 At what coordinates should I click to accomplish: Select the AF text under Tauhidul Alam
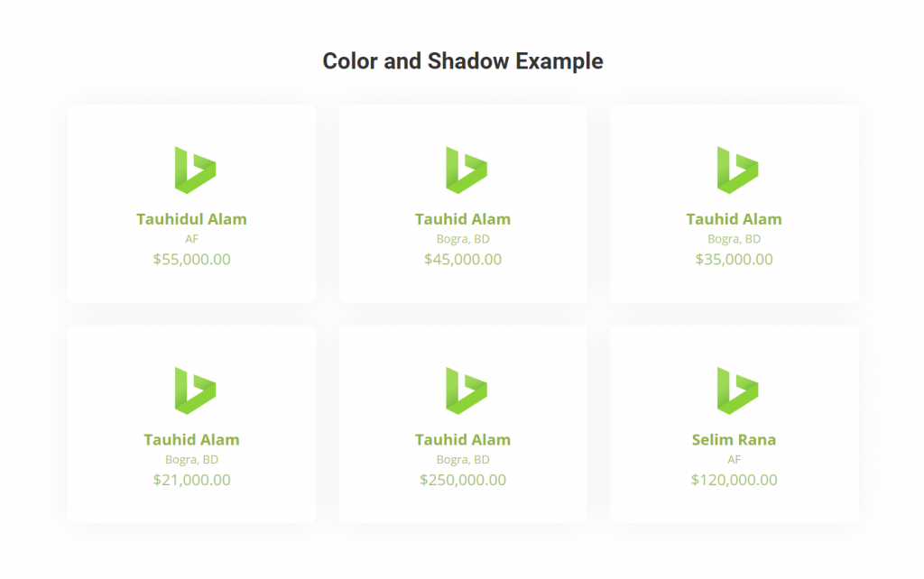tap(191, 239)
